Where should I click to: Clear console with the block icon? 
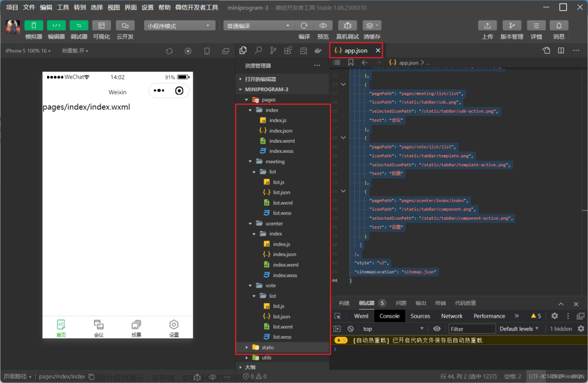point(350,328)
